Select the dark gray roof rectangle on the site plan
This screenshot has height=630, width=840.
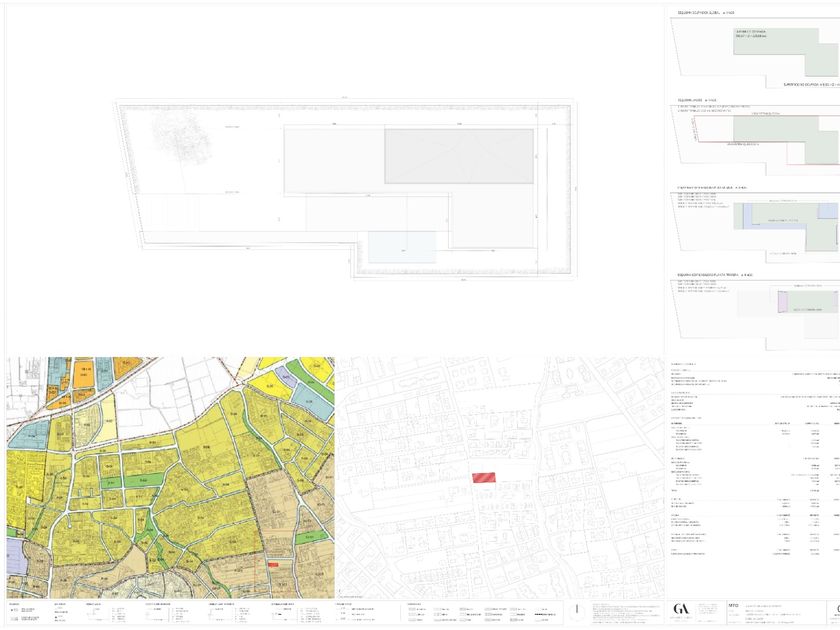[x=459, y=156]
